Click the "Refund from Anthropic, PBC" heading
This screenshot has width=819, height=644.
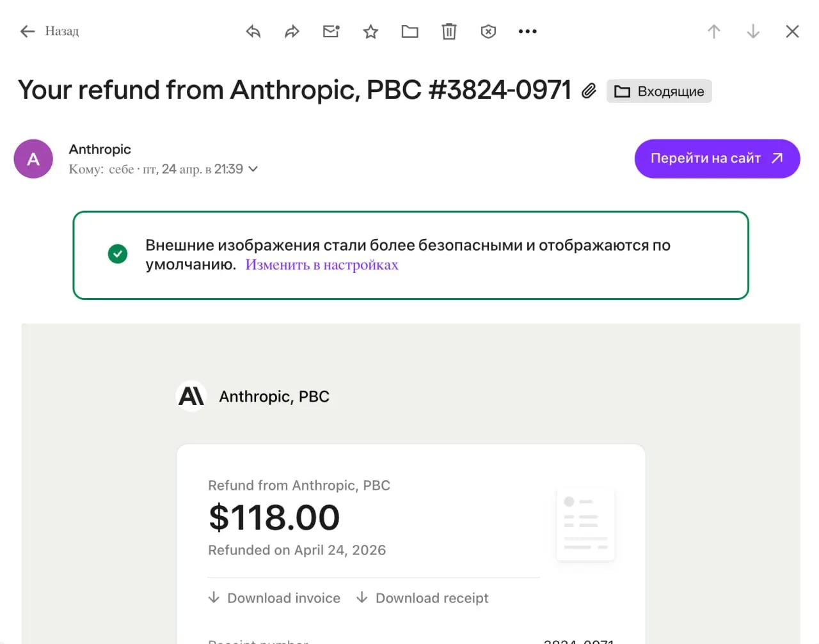click(299, 485)
